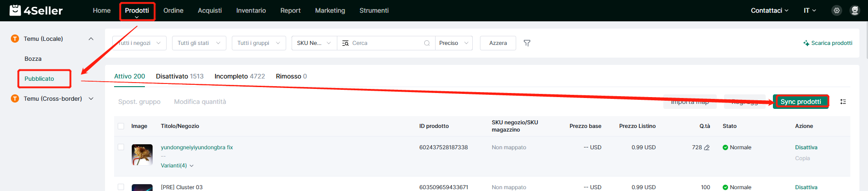The height and width of the screenshot is (191, 868).
Task: Open the Contattaci dropdown
Action: pos(769,10)
